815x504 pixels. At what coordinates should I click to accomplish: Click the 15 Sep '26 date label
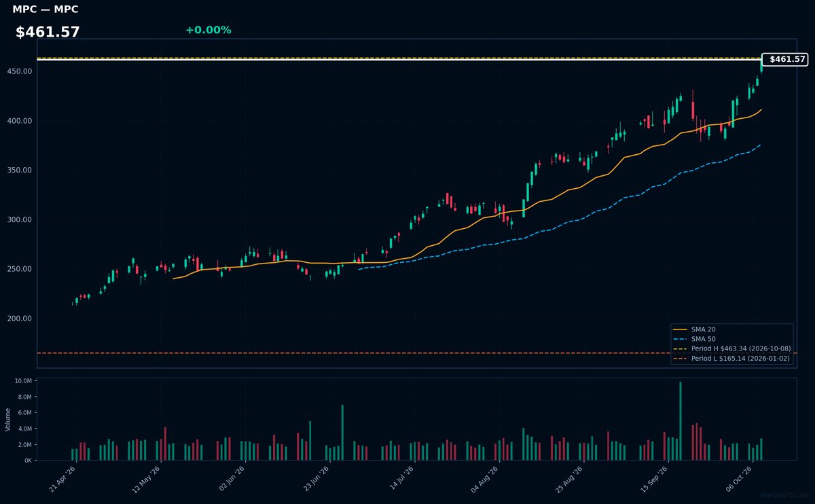[653, 479]
